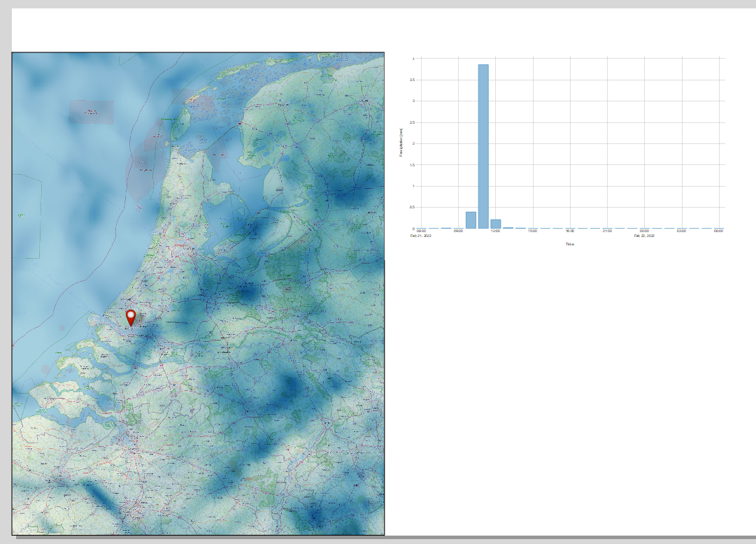Click the '1.5' y-axis tick label

(x=412, y=165)
